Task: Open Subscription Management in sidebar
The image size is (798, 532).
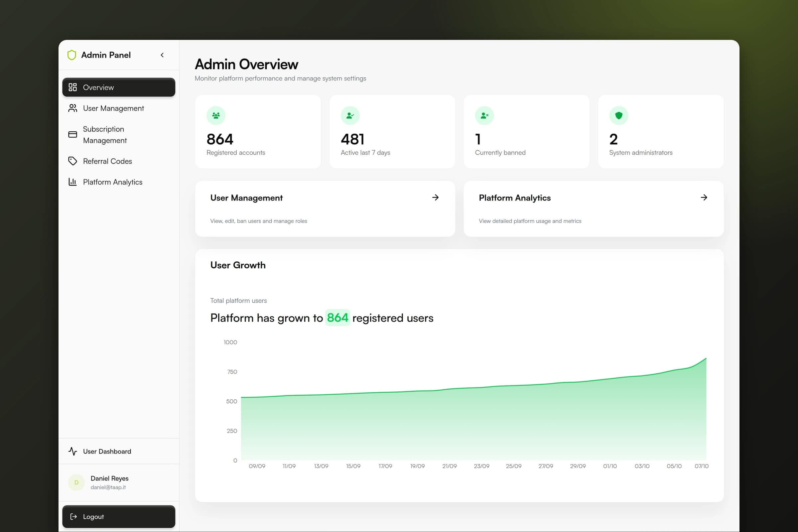Action: [119, 135]
